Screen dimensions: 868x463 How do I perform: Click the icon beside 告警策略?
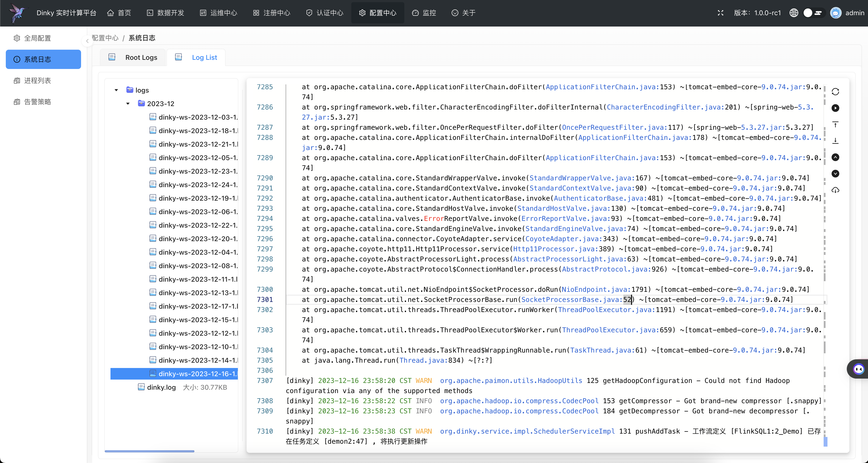pyautogui.click(x=17, y=102)
